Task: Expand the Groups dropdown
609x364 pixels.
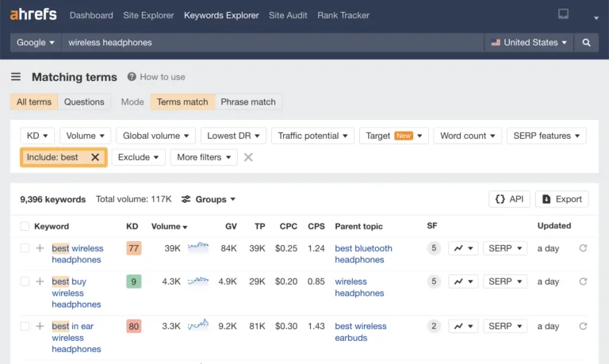Action: click(x=209, y=199)
